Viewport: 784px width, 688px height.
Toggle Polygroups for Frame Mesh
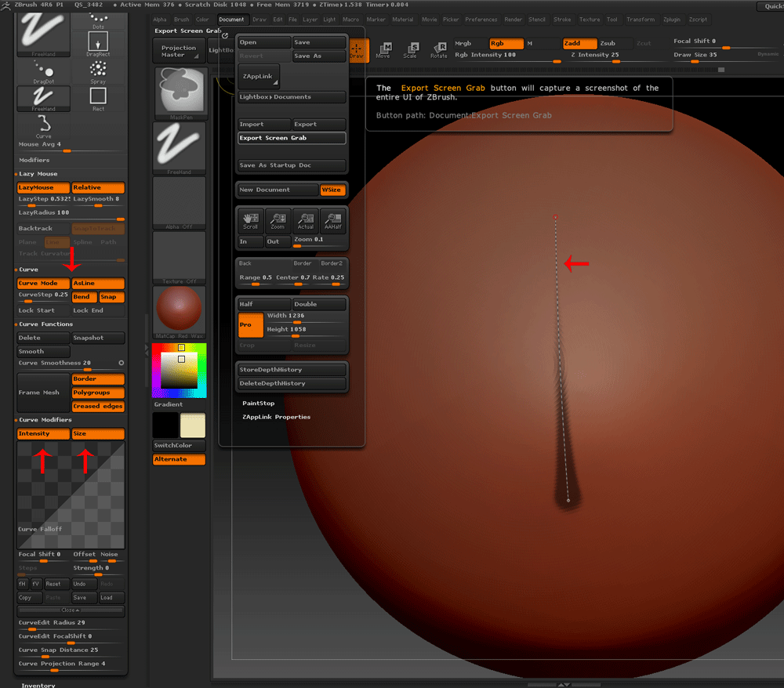tap(98, 393)
